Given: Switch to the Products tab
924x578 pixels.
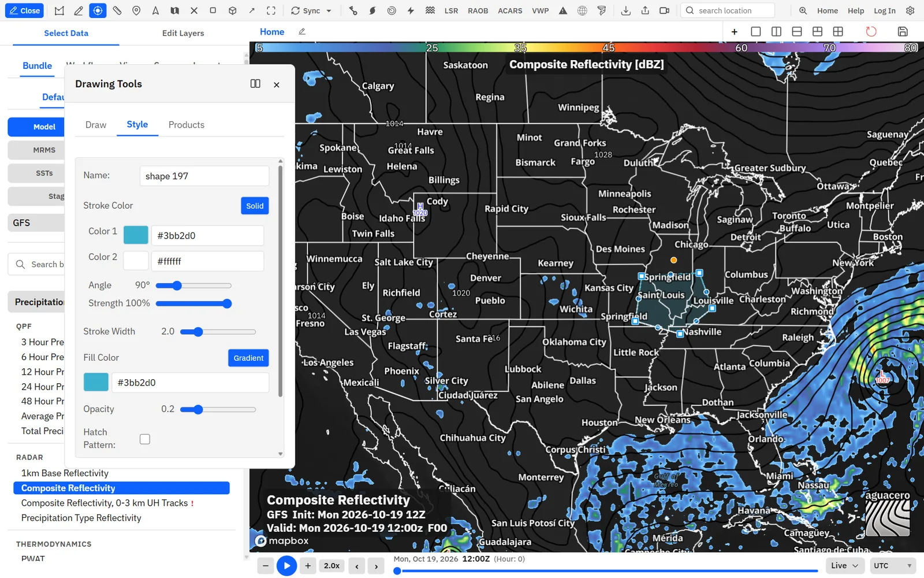Looking at the screenshot, I should [187, 125].
